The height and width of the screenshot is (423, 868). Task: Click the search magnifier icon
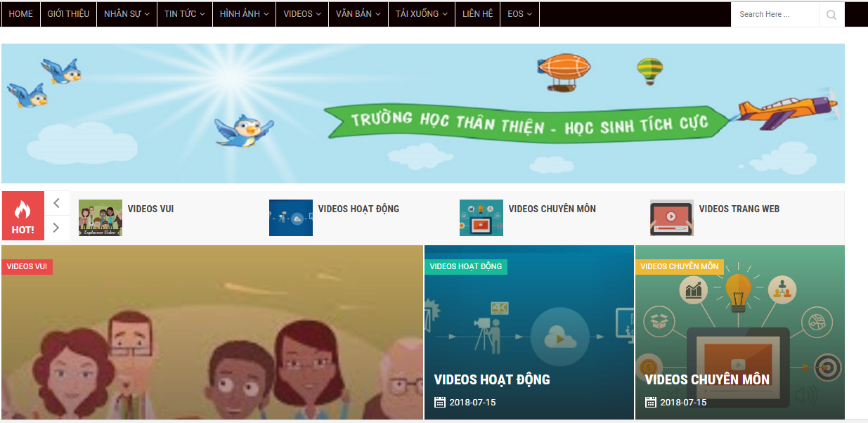tap(831, 14)
